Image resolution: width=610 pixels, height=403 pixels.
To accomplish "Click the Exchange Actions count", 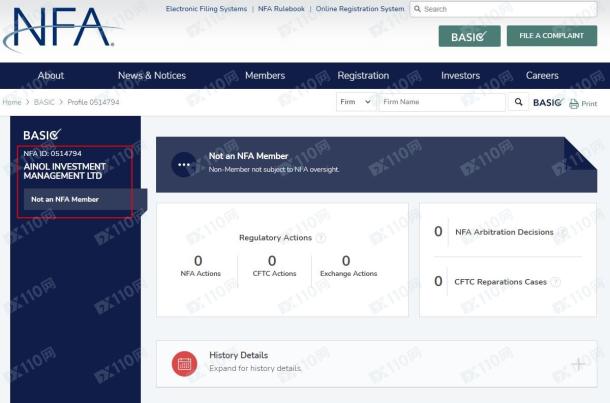I will 346,261.
